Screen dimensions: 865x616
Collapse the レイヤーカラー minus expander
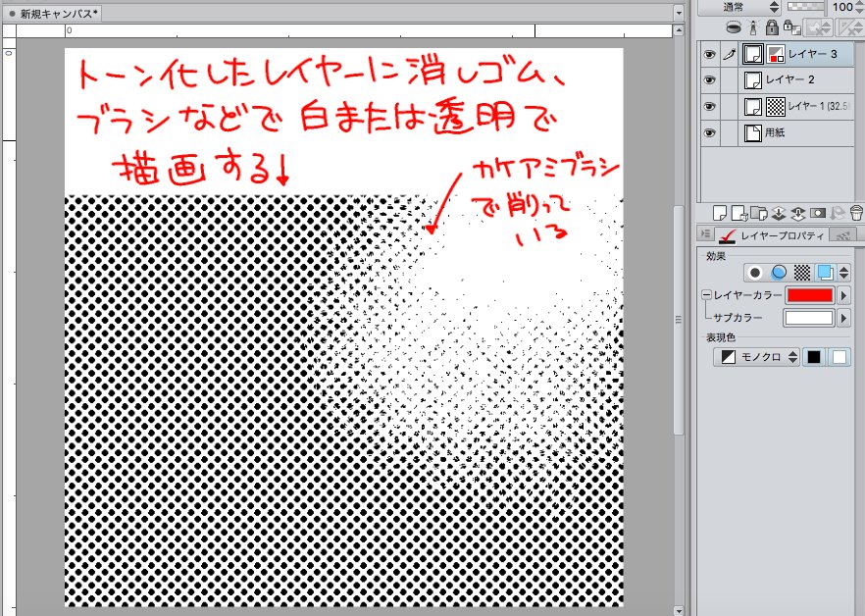click(x=706, y=295)
